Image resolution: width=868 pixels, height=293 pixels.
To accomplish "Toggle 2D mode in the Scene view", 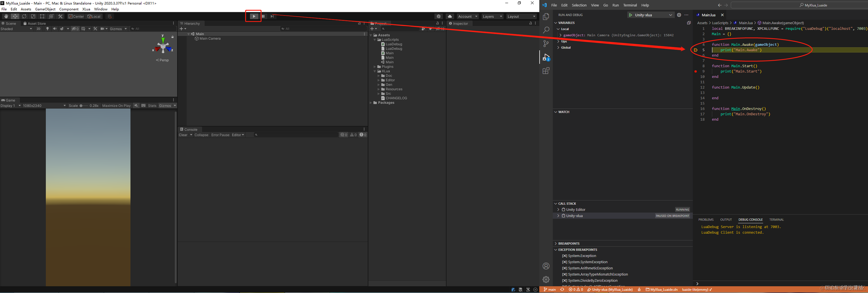I will pyautogui.click(x=38, y=29).
